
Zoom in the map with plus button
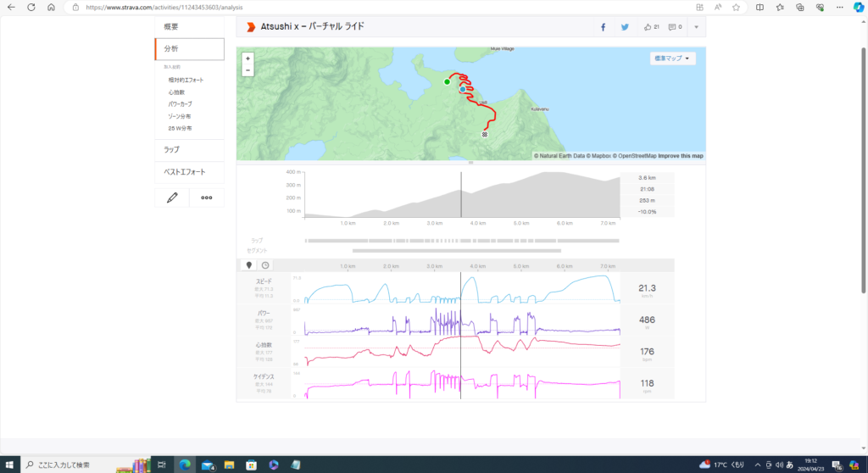(x=247, y=59)
